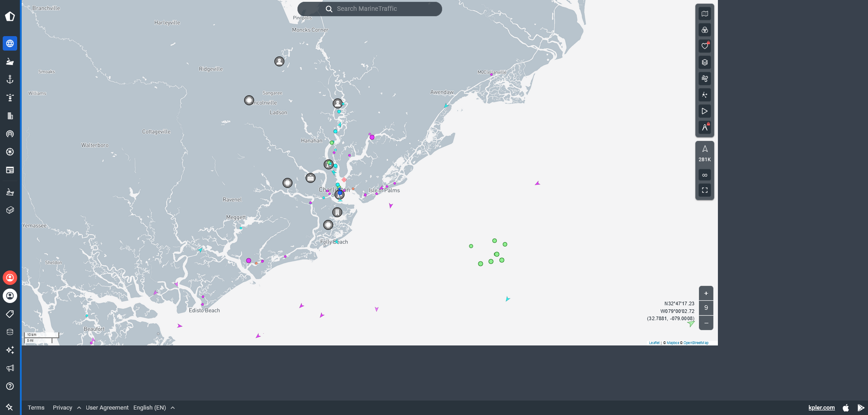Select the port marker near Lincolnville
Image resolution: width=868 pixels, height=415 pixels.
[x=249, y=100]
